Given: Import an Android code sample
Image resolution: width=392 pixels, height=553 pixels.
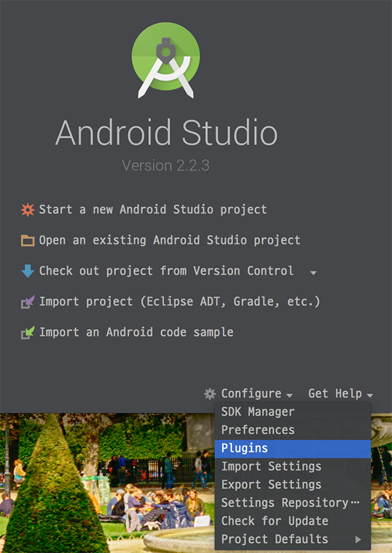Looking at the screenshot, I should (136, 332).
